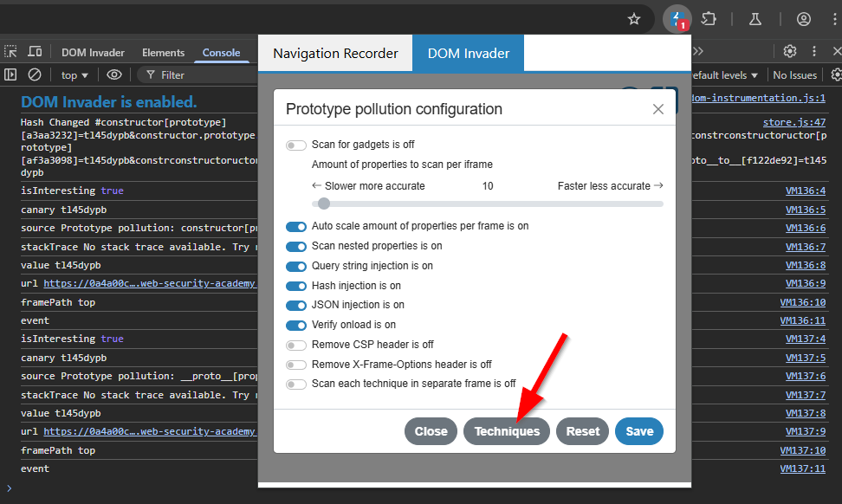Toggle the JSON injection switch
This screenshot has height=504, width=842.
point(296,306)
